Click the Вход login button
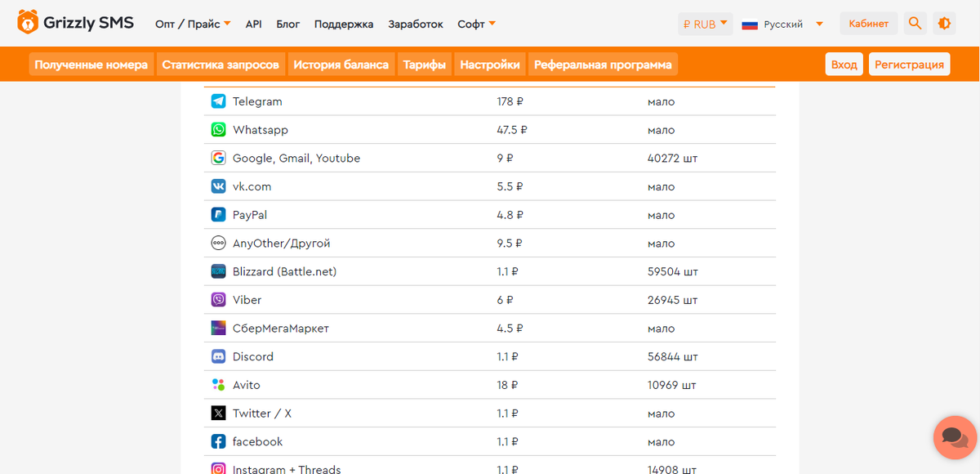Image resolution: width=980 pixels, height=474 pixels. (x=844, y=65)
